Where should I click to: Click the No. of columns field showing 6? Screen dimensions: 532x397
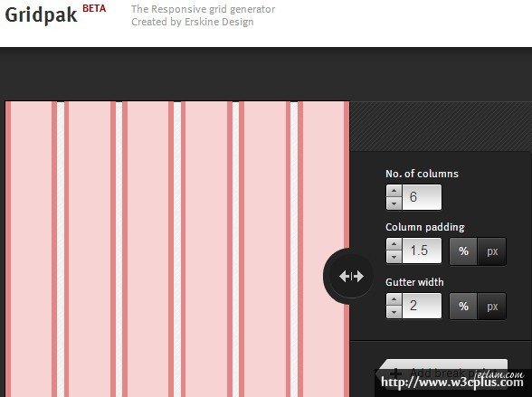click(x=422, y=197)
